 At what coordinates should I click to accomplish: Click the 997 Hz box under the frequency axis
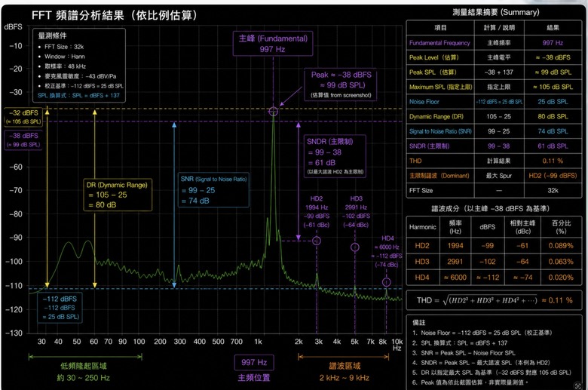click(x=254, y=362)
